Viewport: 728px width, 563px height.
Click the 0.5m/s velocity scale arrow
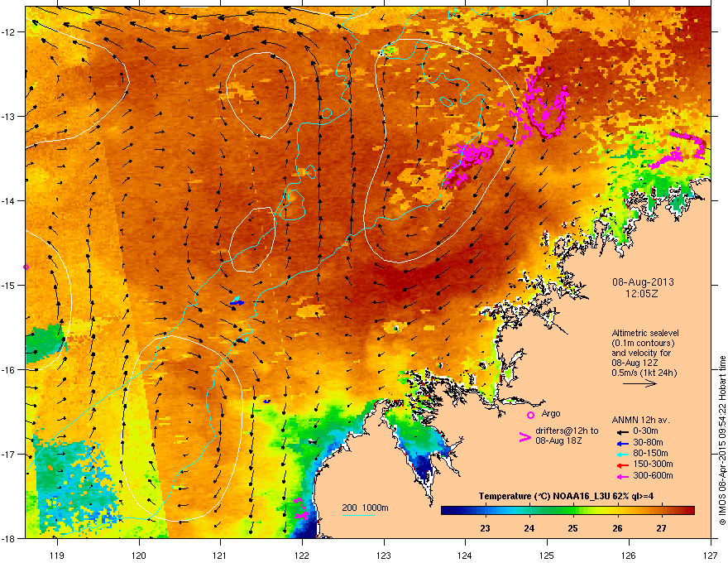(639, 383)
